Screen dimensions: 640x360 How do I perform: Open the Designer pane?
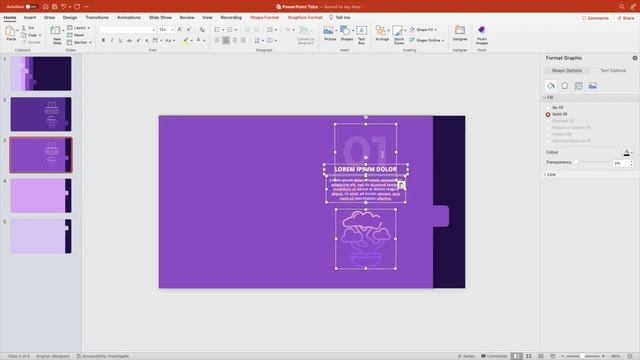tap(460, 33)
